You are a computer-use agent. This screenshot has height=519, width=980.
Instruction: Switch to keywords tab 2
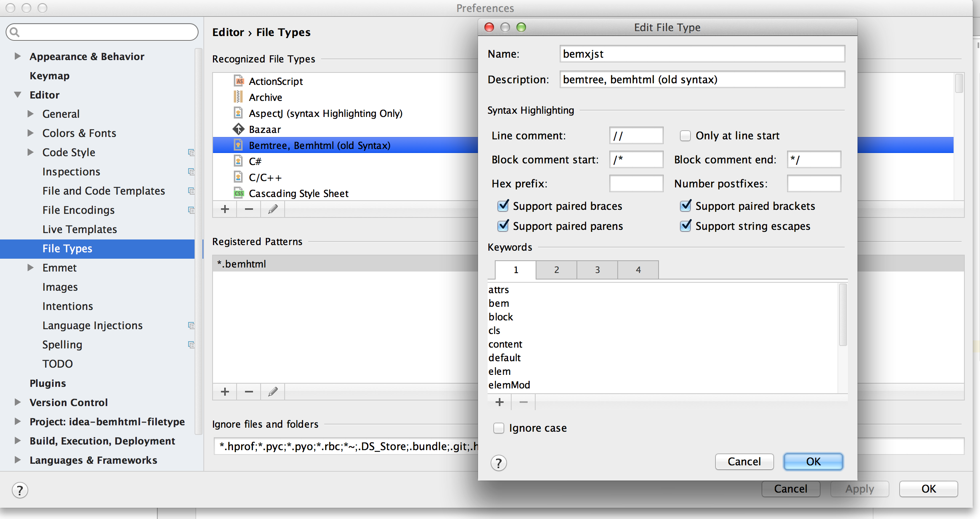coord(556,270)
